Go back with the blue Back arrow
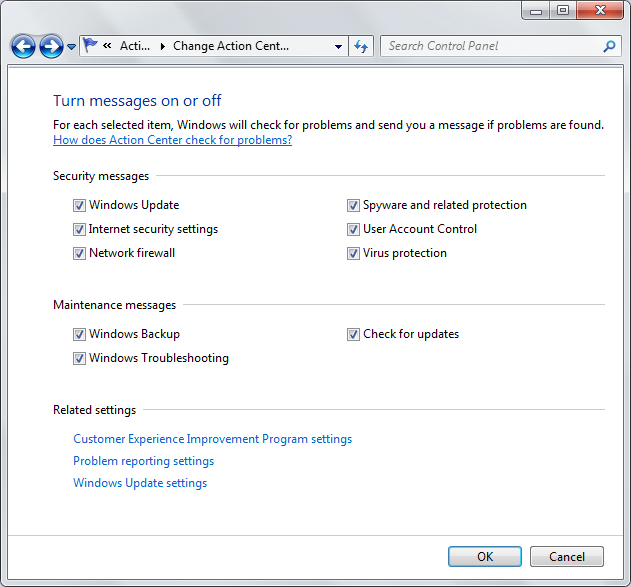Viewport: 631px width, 587px height. click(23, 46)
